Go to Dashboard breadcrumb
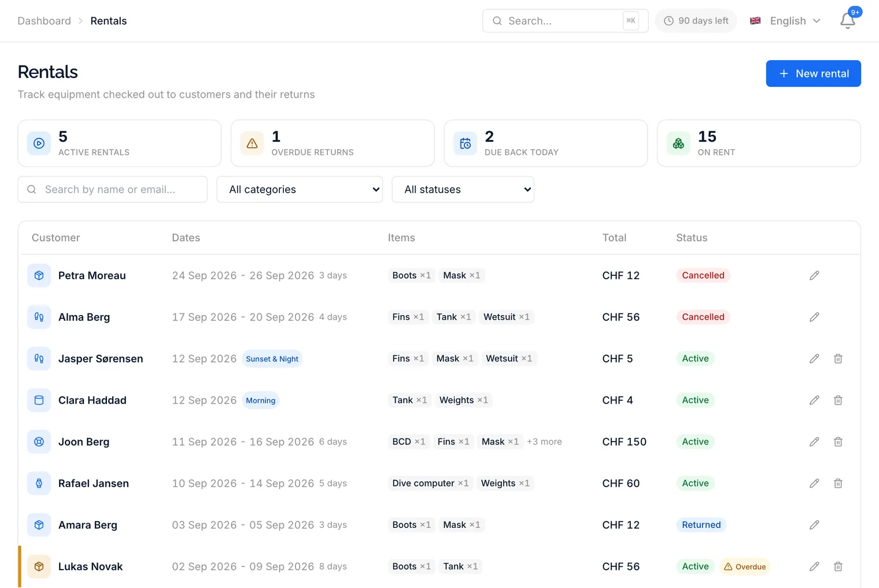 tap(45, 21)
